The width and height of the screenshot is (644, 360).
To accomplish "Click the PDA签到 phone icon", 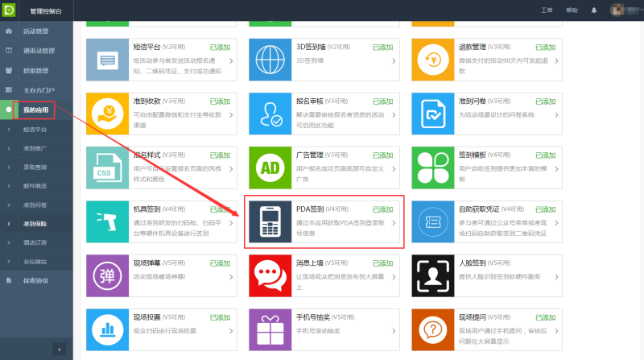I will [270, 221].
